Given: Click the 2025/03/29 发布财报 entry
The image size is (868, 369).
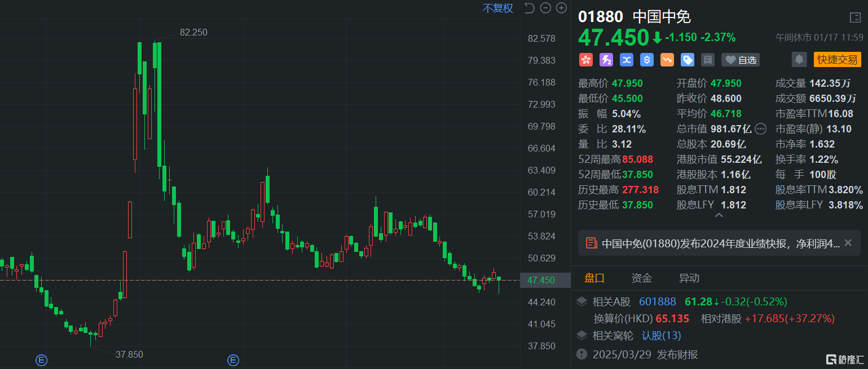Looking at the screenshot, I should (x=645, y=354).
